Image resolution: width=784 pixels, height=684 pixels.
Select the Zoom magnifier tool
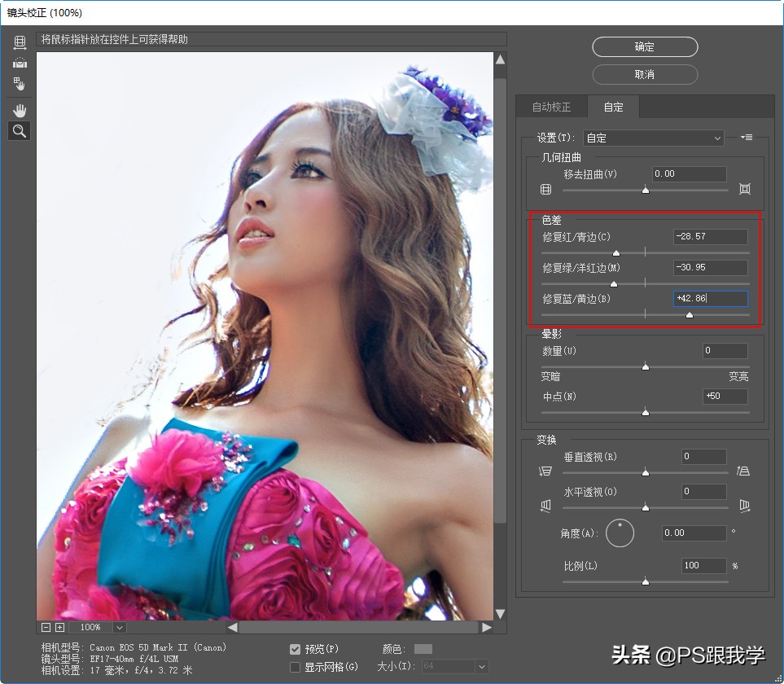(x=19, y=131)
